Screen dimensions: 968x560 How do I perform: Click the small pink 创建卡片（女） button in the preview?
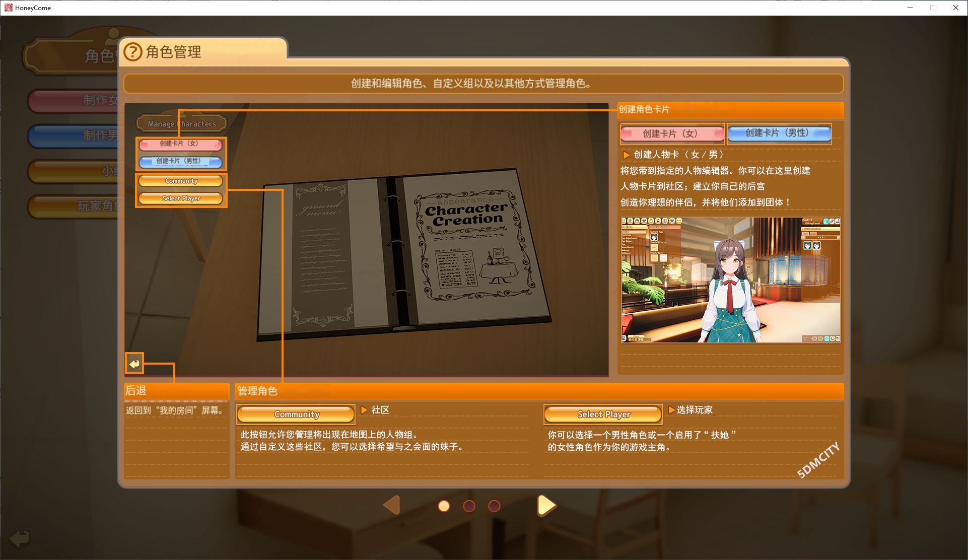180,144
